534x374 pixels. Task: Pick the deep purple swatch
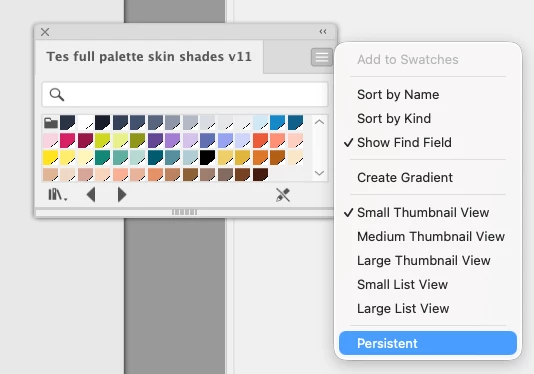click(x=155, y=140)
